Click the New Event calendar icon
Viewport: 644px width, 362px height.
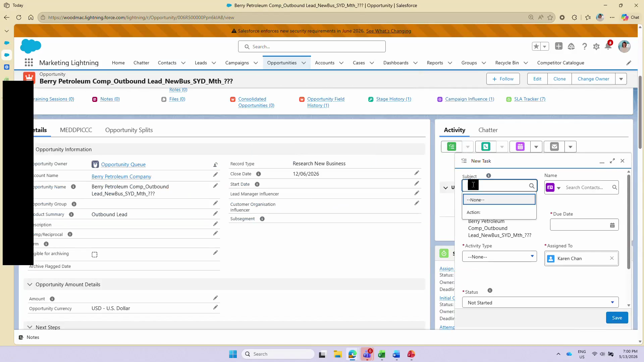click(520, 147)
